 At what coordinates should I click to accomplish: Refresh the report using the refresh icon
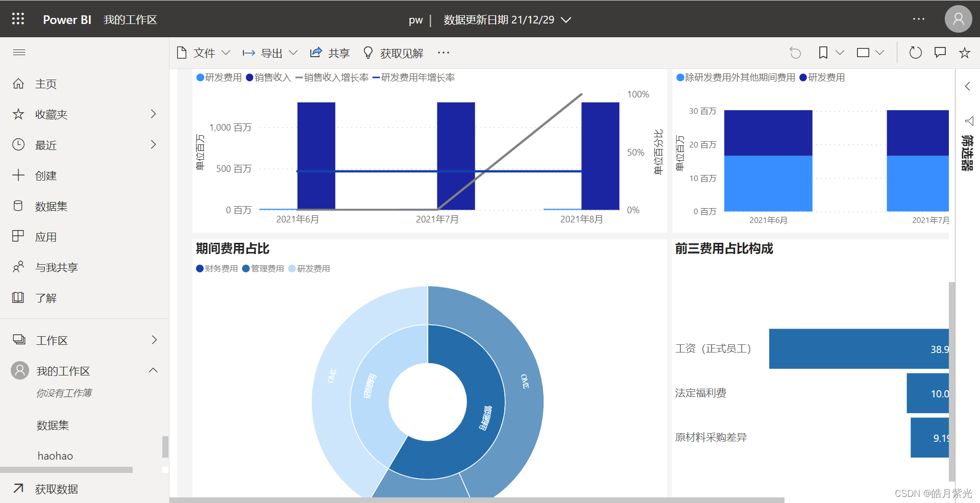tap(916, 52)
